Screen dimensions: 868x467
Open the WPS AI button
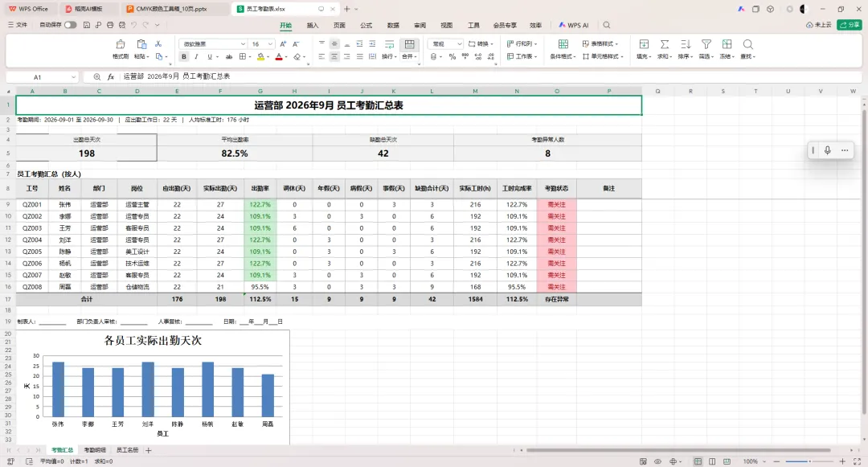[x=574, y=25]
